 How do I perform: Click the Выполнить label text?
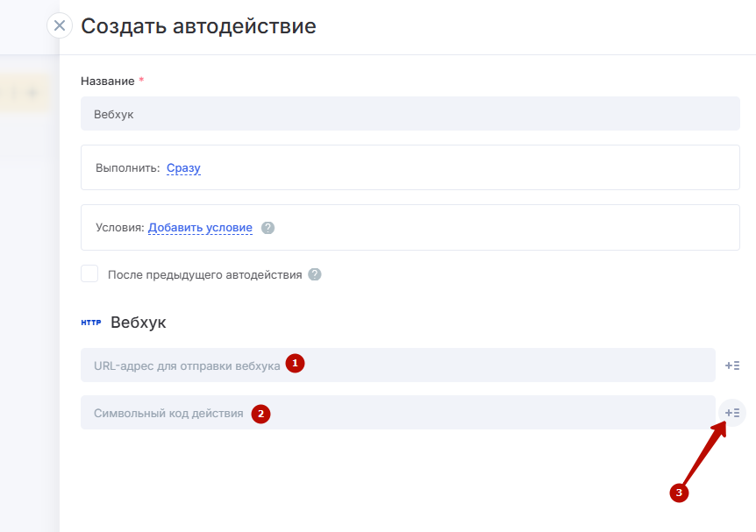click(127, 167)
